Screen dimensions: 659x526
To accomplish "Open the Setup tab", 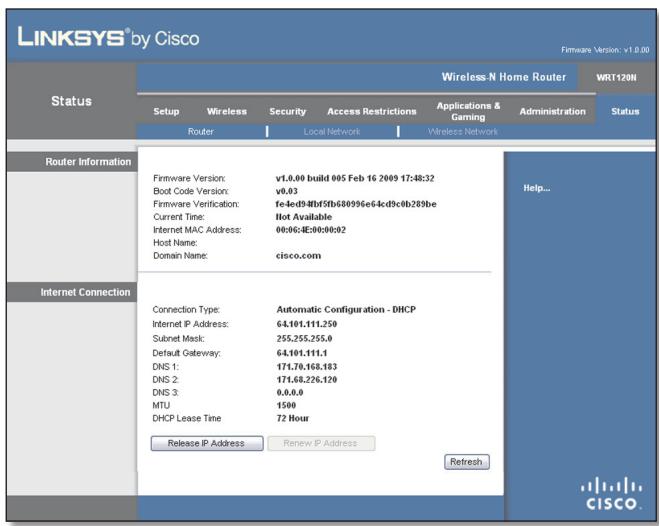I will (166, 111).
